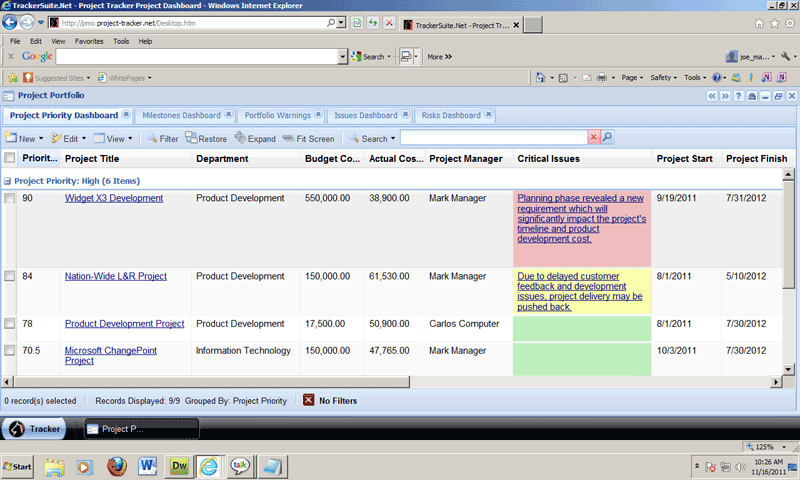The height and width of the screenshot is (480, 800).
Task: Open the Favorites menu
Action: coord(89,41)
